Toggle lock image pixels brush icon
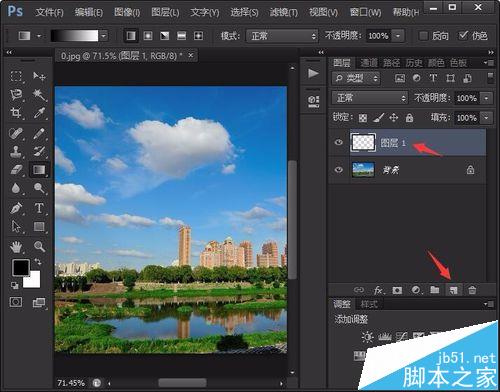 click(378, 118)
